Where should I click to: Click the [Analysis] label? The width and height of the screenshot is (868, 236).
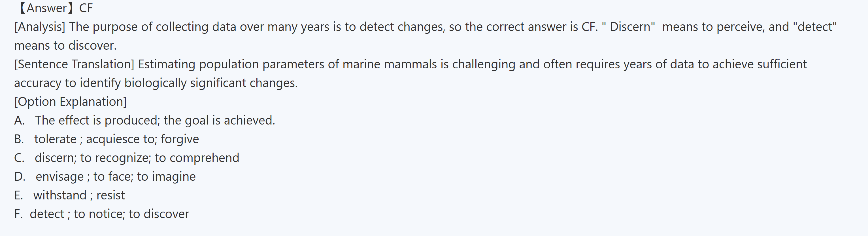(40, 27)
